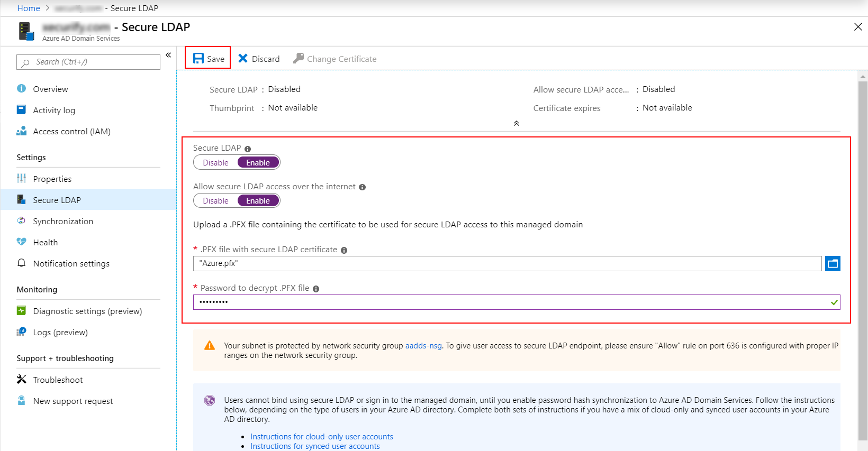
Task: Click the Logs (preview) icon
Action: tap(21, 332)
